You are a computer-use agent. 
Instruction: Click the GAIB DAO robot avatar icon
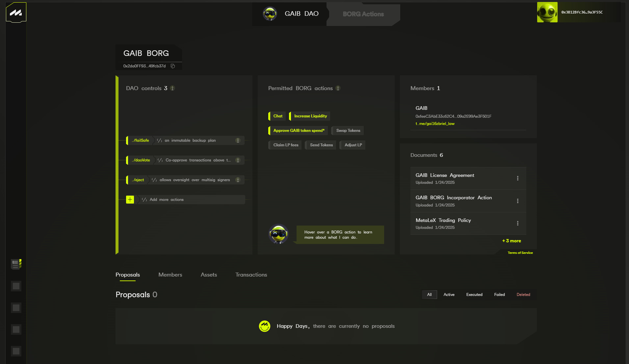(270, 14)
